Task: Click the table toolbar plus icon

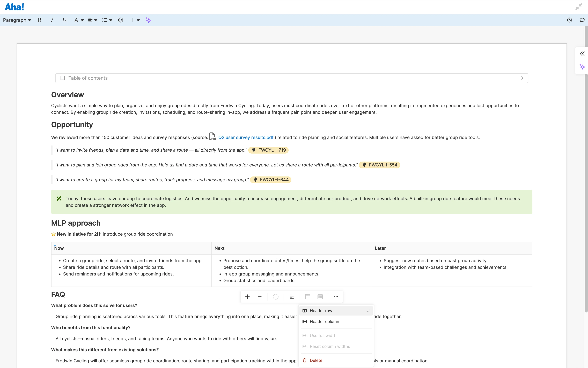Action: [x=247, y=297]
